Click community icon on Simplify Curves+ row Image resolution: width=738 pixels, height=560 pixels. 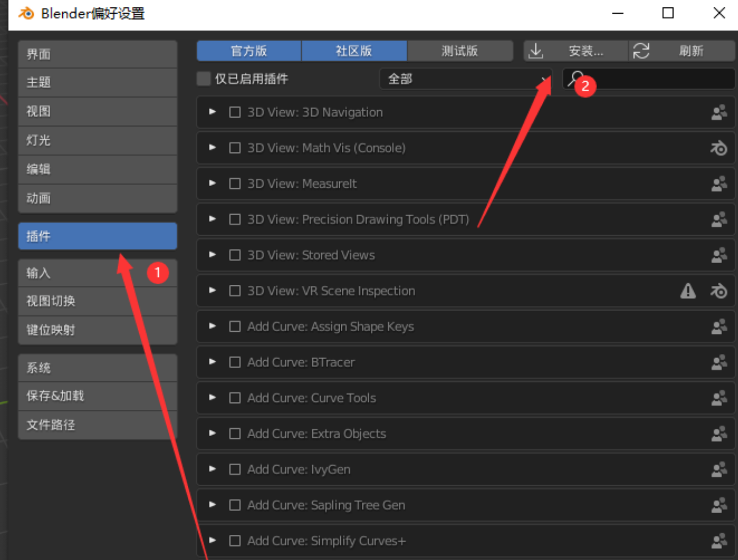pos(719,541)
